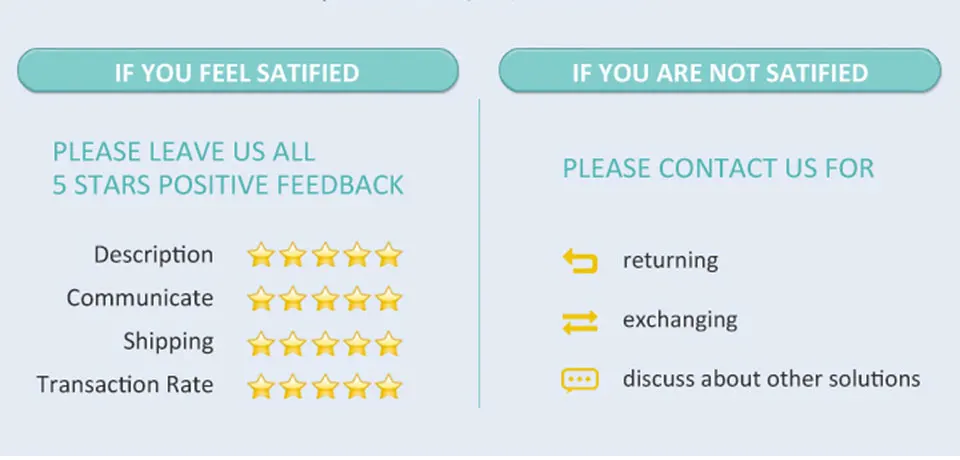This screenshot has width=960, height=460.
Task: Select the first star in Description row
Action: point(261,254)
